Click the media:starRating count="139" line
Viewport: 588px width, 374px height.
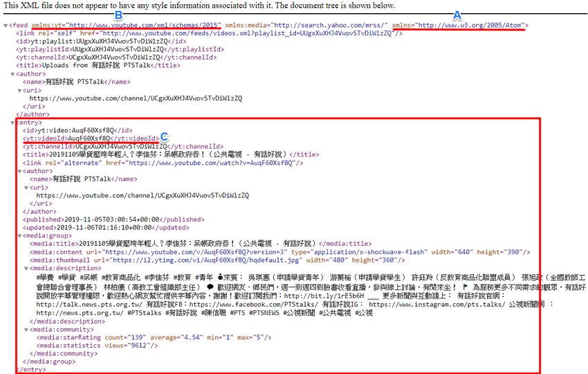(x=154, y=337)
